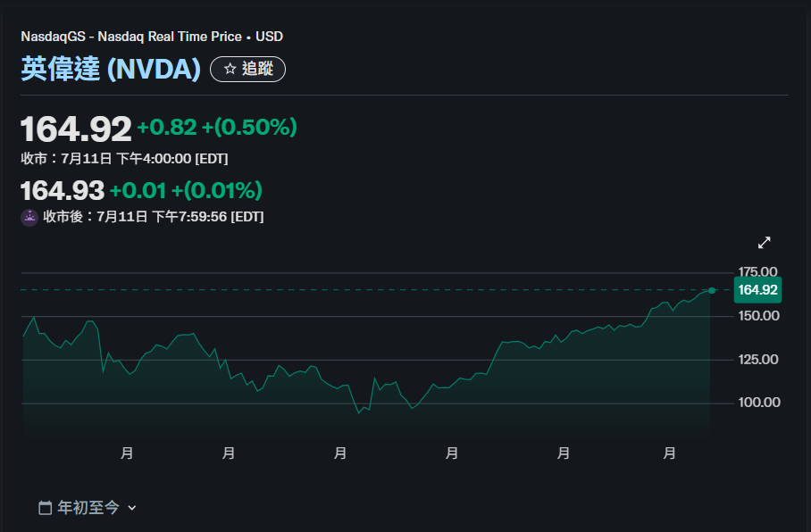Click the NasdaqGS - Nasdaq Real Time Price text

coord(131,37)
